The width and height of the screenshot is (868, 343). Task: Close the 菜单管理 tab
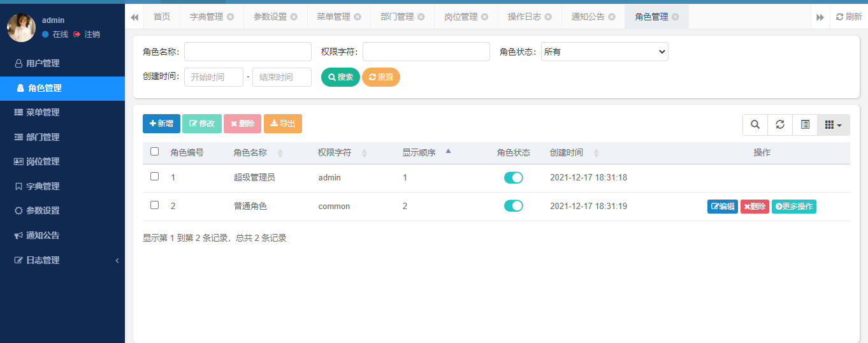pyautogui.click(x=358, y=17)
